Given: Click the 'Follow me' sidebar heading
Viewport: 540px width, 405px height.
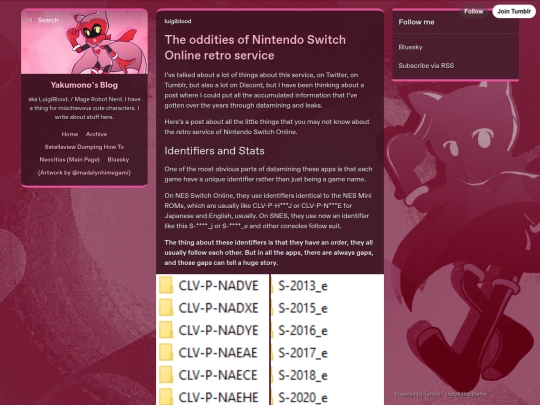Looking at the screenshot, I should (x=416, y=22).
